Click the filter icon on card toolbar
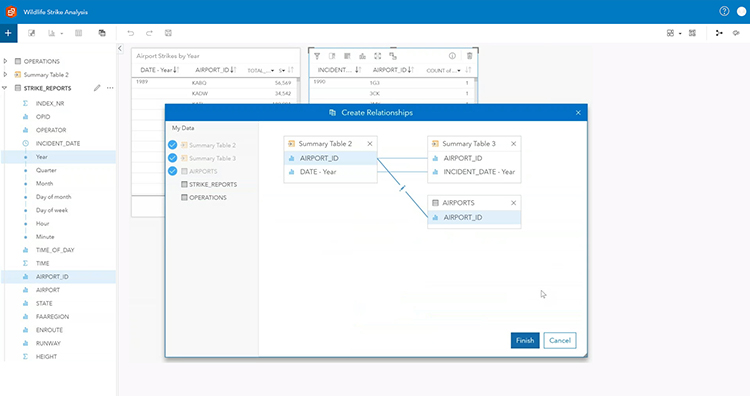Image resolution: width=750 pixels, height=396 pixels. (x=317, y=56)
